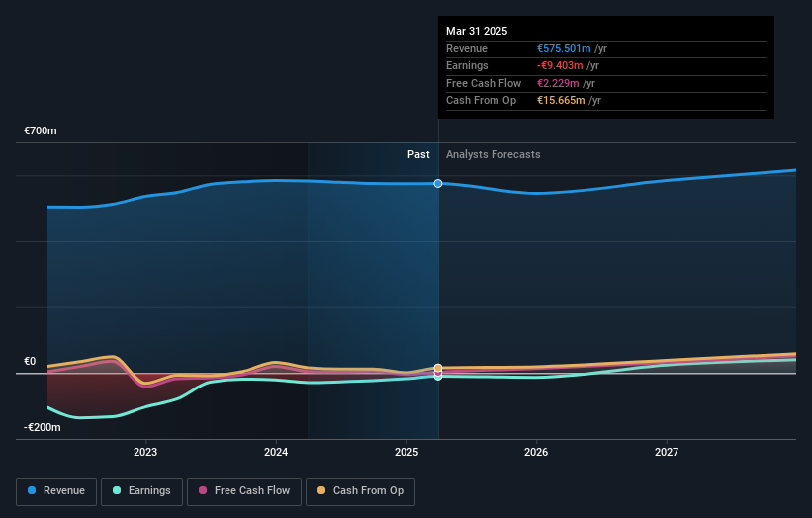Click the 2025 x-axis label

406,453
